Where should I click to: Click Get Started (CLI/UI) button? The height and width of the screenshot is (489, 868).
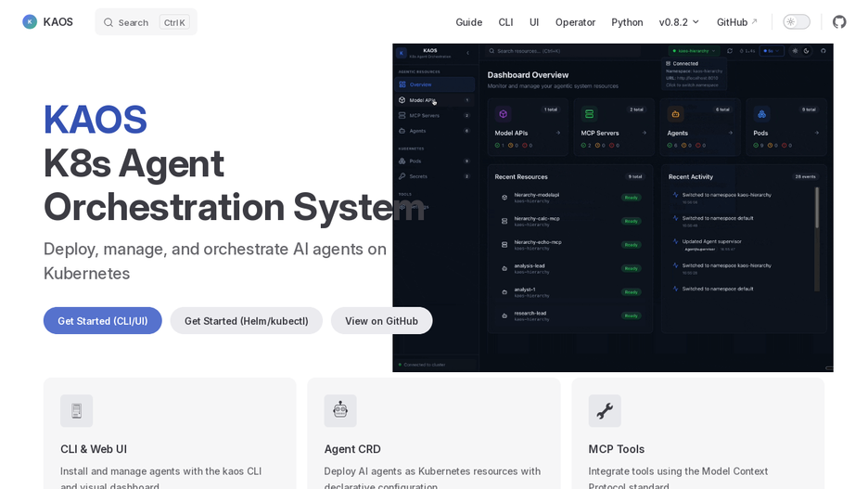coord(102,321)
